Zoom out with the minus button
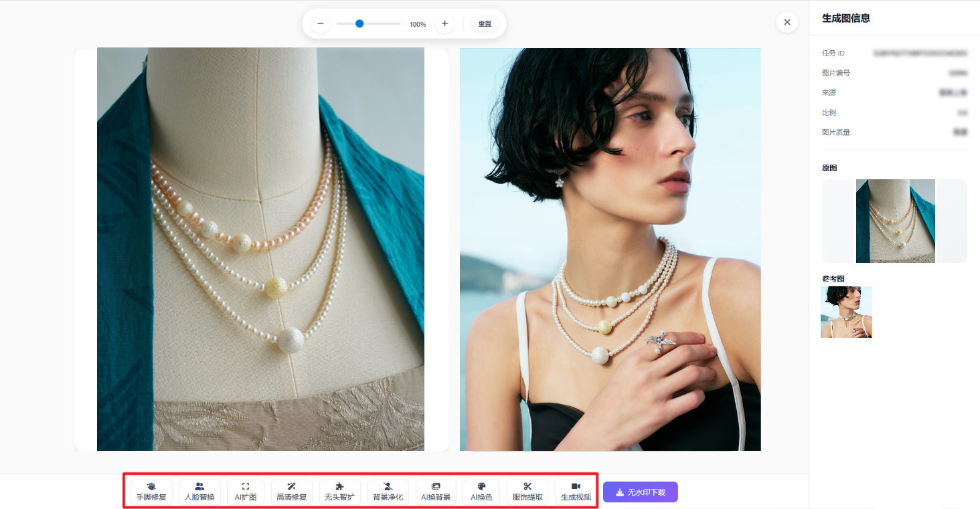Image resolution: width=980 pixels, height=509 pixels. point(320,24)
